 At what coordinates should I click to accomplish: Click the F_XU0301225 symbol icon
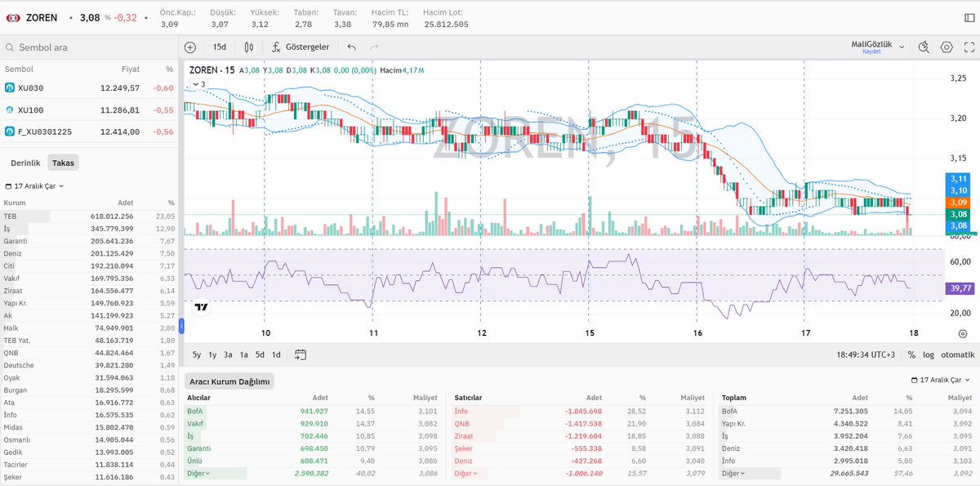(x=10, y=131)
